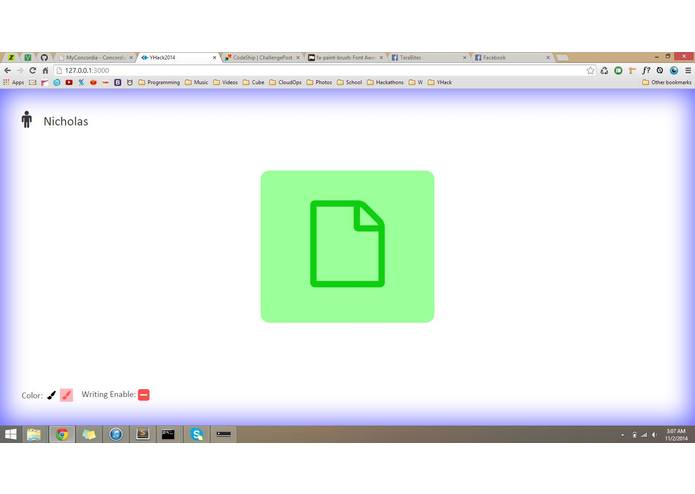Open the YouTube bookmark icon
Screen dimensions: 695x494
pos(69,82)
